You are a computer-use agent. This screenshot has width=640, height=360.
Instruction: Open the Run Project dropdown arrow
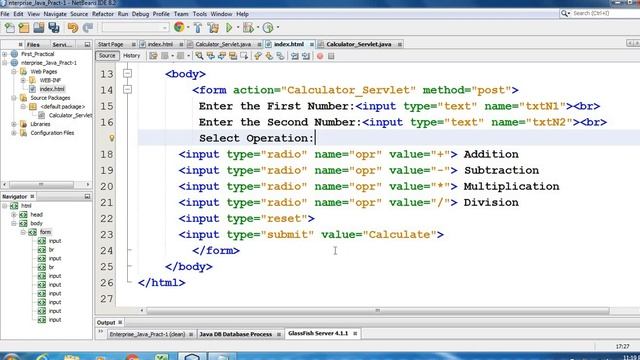[x=238, y=27]
